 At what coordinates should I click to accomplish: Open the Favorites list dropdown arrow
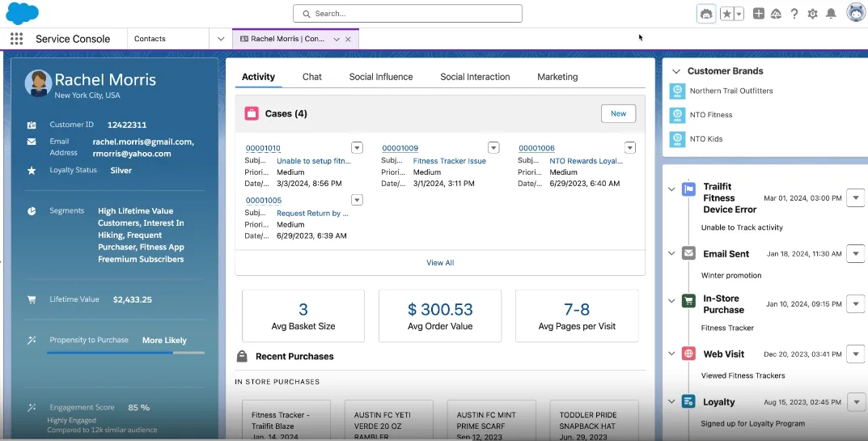pos(739,14)
